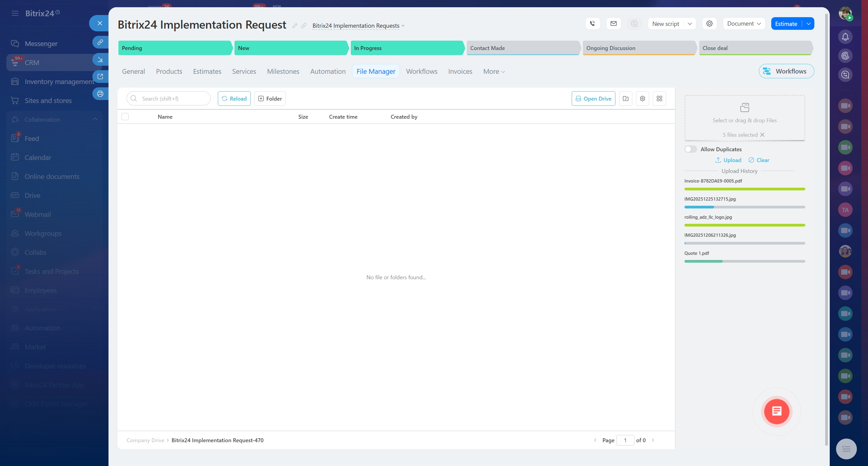Click the red floating chat widget button

[x=776, y=411]
